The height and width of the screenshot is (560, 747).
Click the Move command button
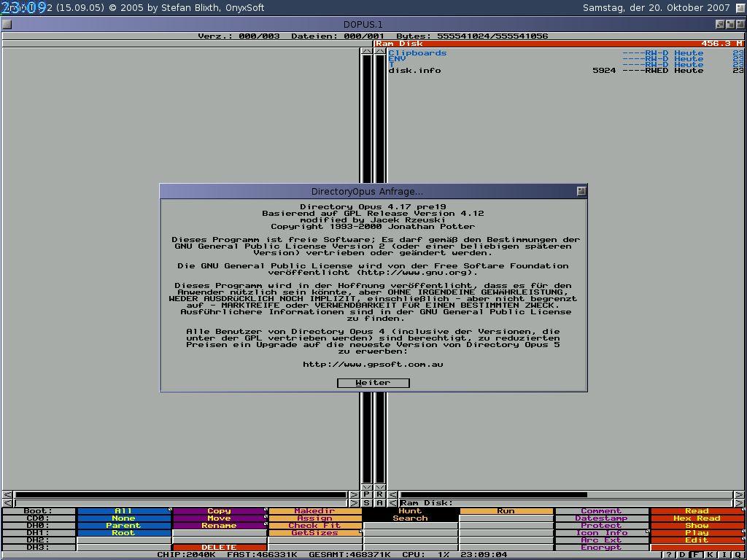[x=220, y=518]
